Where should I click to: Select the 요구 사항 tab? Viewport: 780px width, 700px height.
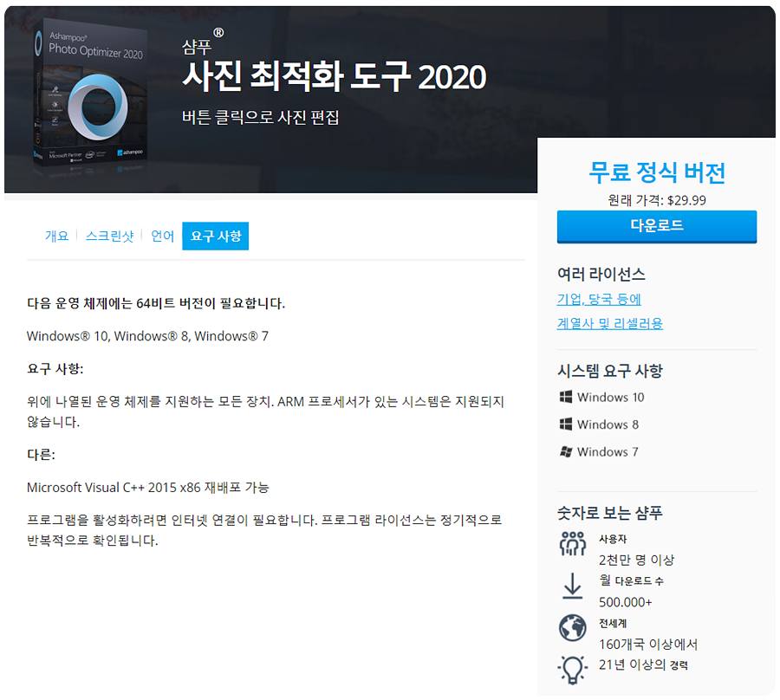pos(216,236)
